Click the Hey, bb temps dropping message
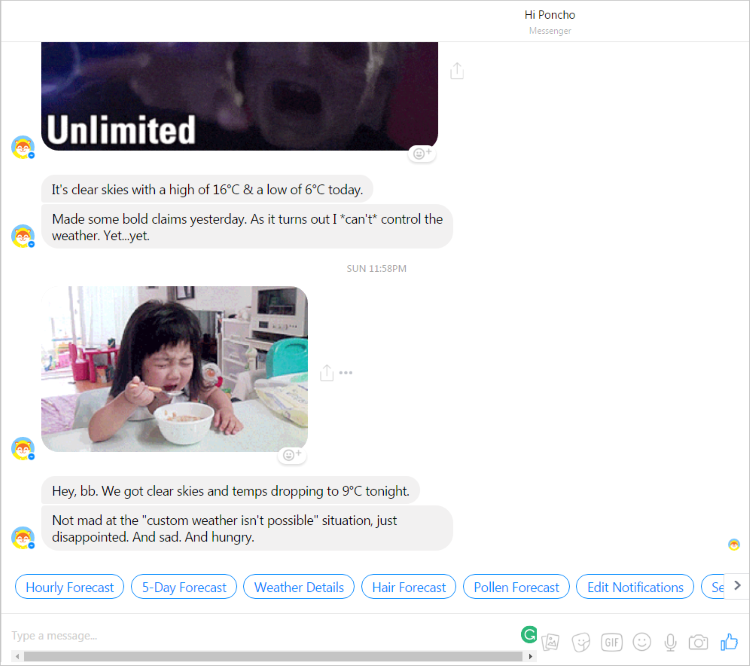This screenshot has width=750, height=666. 231,491
